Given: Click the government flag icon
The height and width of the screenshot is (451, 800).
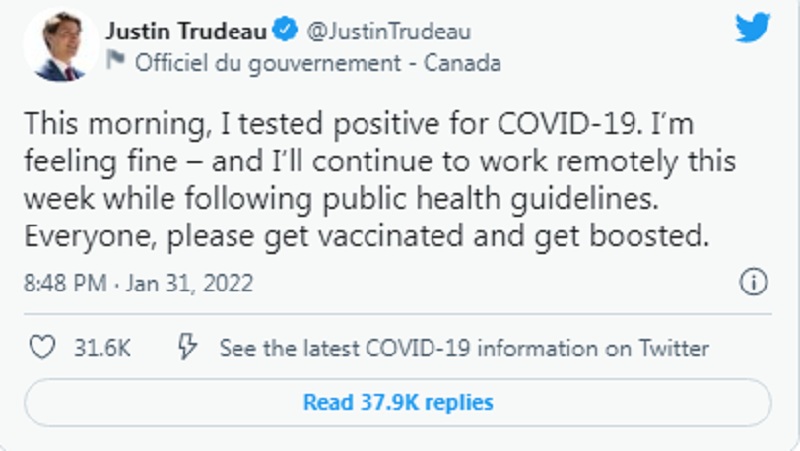Looking at the screenshot, I should click(x=116, y=62).
